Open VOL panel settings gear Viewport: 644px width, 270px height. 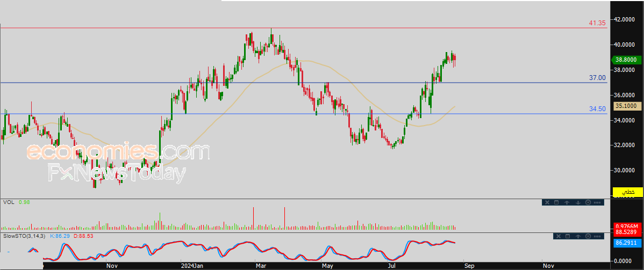pos(588,202)
